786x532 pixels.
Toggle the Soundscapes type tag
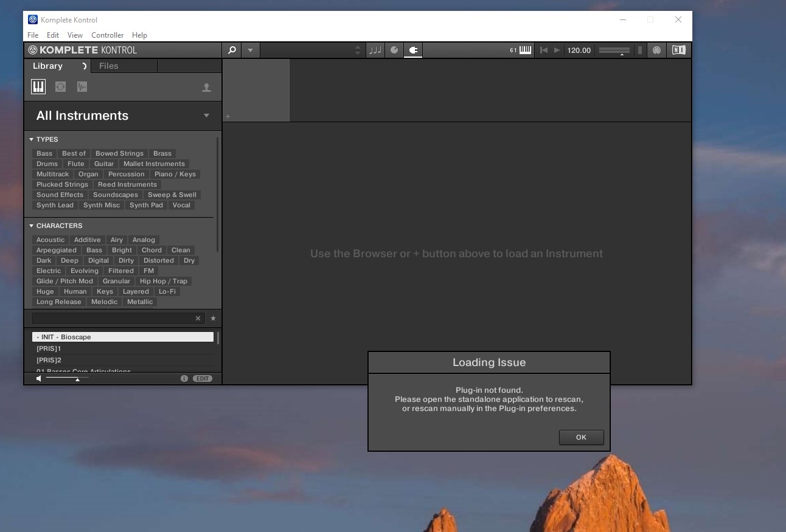tap(116, 195)
